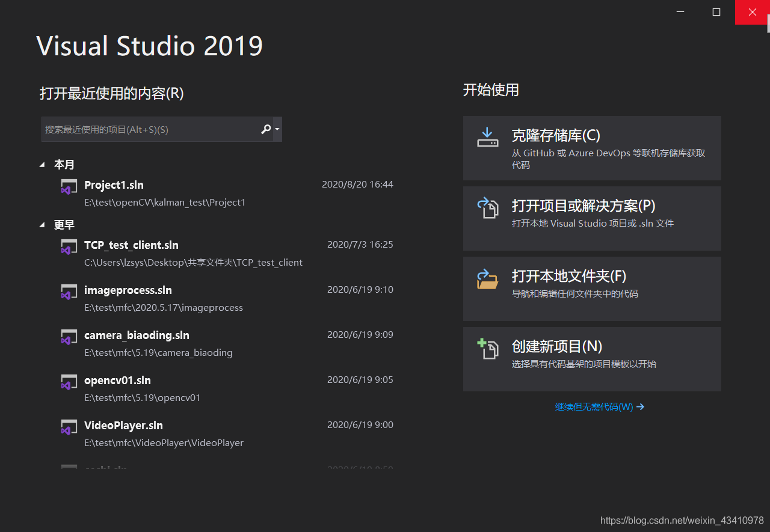Click the open local folder icon
The width and height of the screenshot is (770, 532).
[488, 278]
